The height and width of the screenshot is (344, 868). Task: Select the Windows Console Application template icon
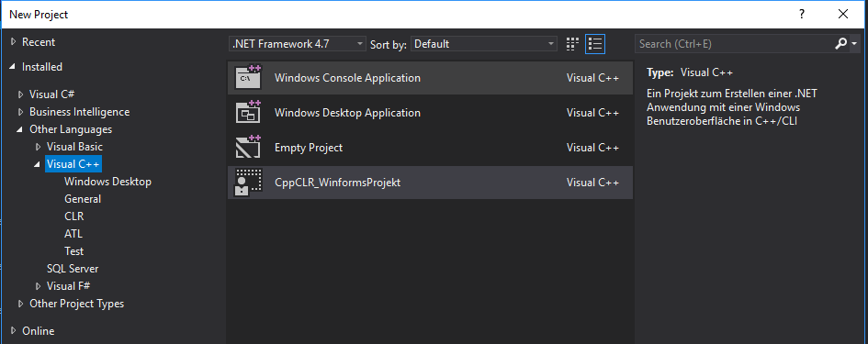(x=247, y=77)
